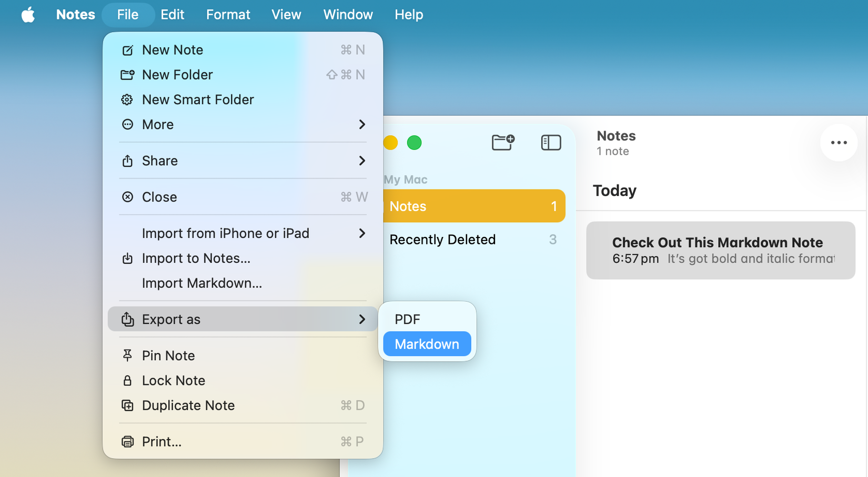Viewport: 868px width, 477px height.
Task: Click the Print printer icon
Action: tap(127, 442)
